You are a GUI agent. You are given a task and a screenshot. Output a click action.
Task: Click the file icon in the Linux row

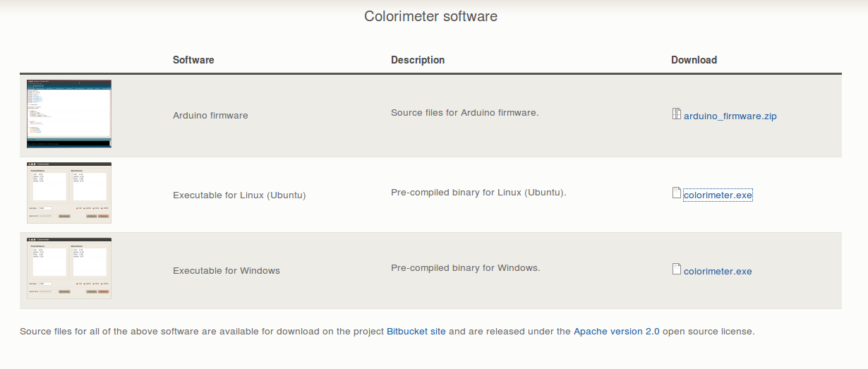[677, 193]
